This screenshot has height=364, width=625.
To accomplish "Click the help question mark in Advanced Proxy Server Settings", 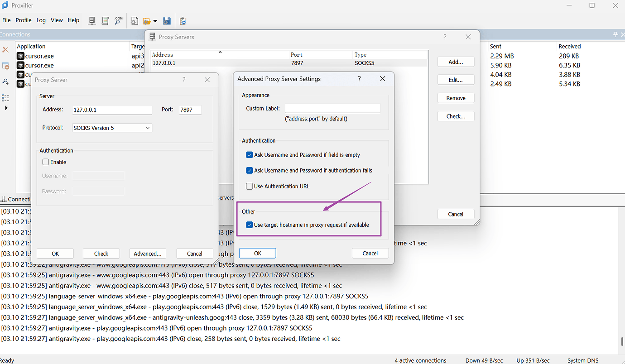I will click(360, 79).
